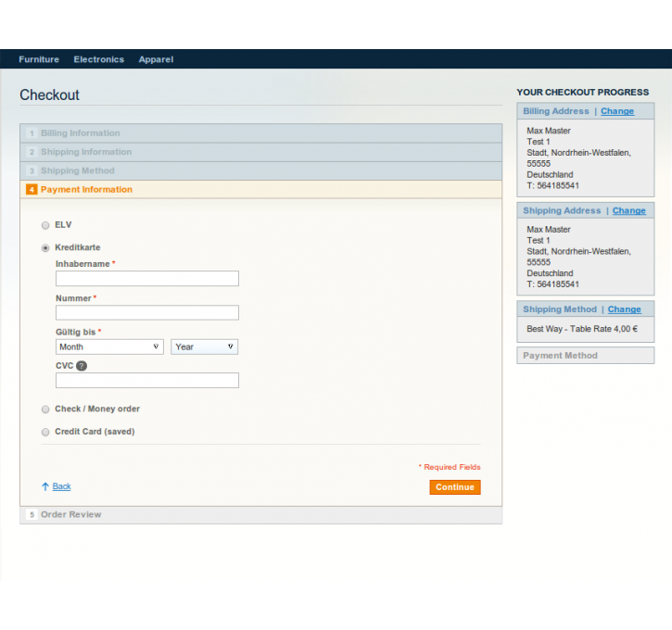
Task: Click the Back arrow icon
Action: 45,486
